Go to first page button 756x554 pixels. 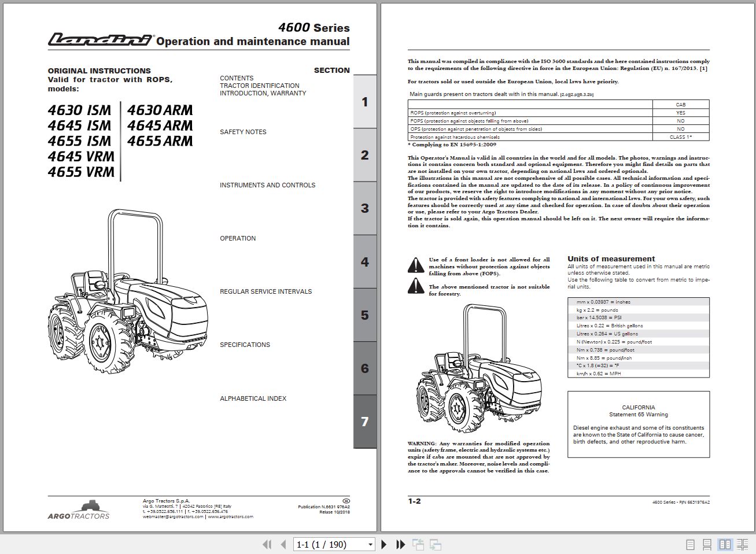click(267, 544)
